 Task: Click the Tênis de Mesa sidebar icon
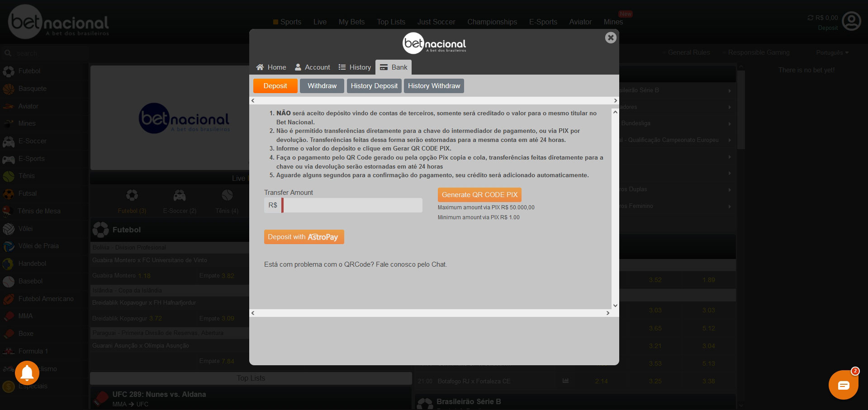point(8,211)
